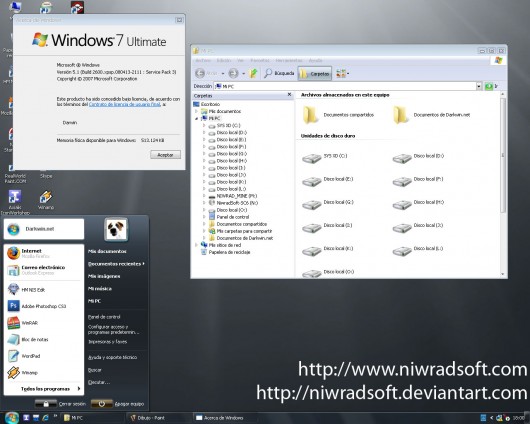Click the Views icon in explorer toolbar
Image resolution: width=530 pixels, height=424 pixels.
342,73
